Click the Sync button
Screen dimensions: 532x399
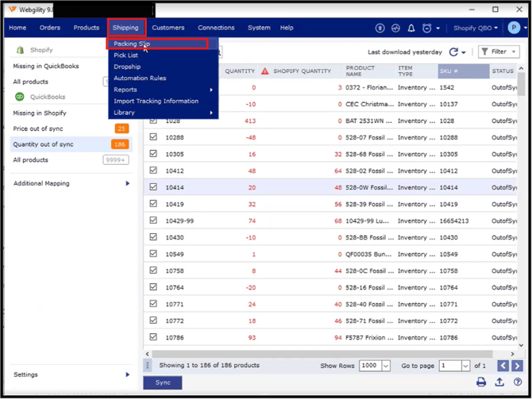click(x=163, y=382)
